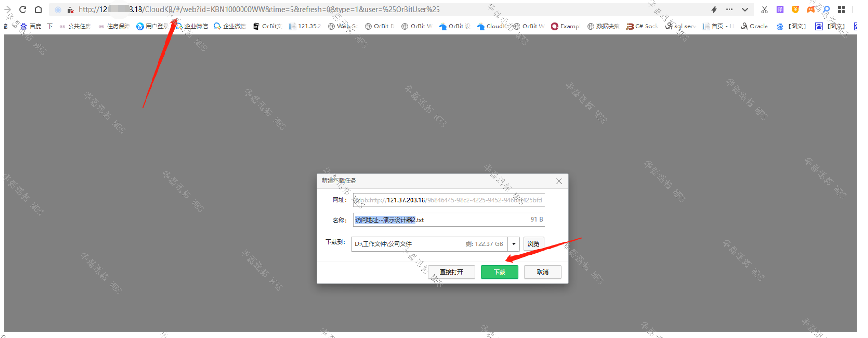Open the extensions grid icon
Screen dimensions: 868x338
pos(842,9)
